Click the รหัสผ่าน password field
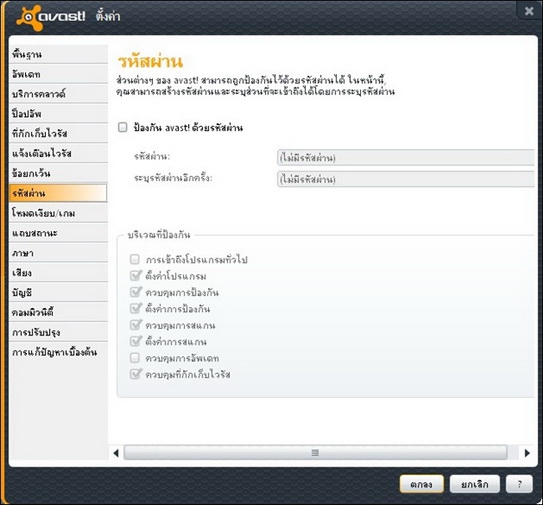543x505 pixels. tap(406, 158)
